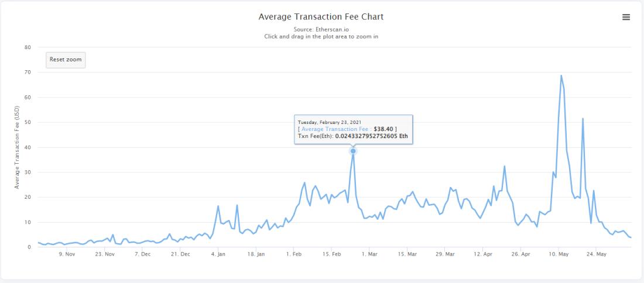Click the 10. May x-axis label
The width and height of the screenshot is (644, 283).
[x=559, y=254]
